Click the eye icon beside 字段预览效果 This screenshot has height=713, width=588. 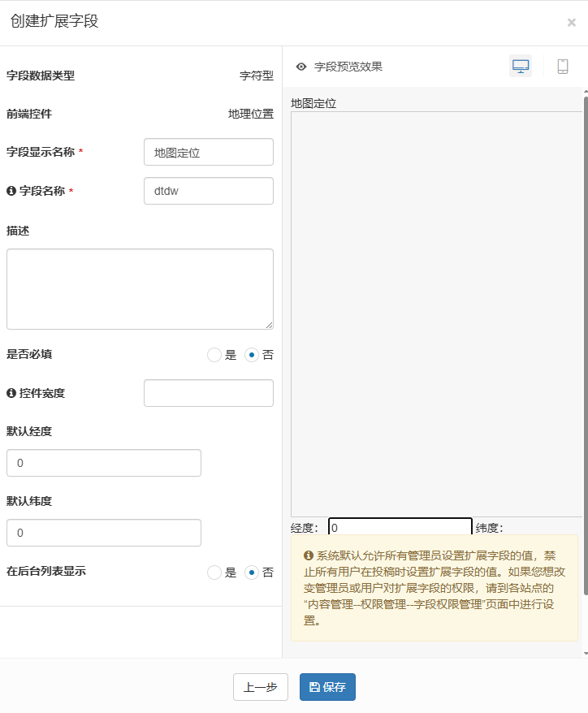(301, 67)
